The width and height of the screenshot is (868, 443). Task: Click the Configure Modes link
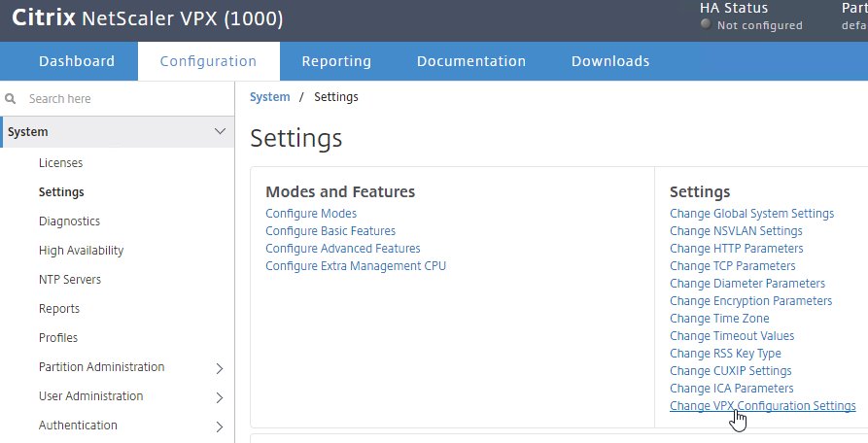point(311,214)
